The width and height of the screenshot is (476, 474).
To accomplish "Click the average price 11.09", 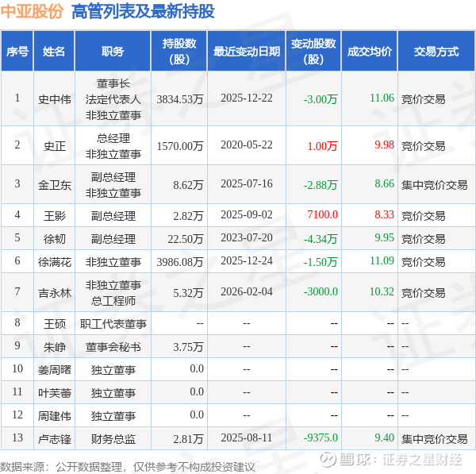I will click(382, 260).
